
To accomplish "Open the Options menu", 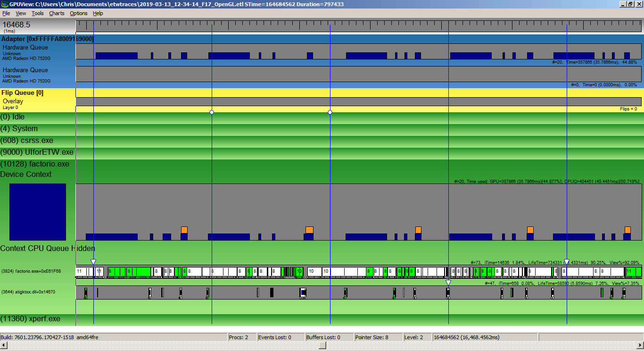I will pyautogui.click(x=79, y=13).
